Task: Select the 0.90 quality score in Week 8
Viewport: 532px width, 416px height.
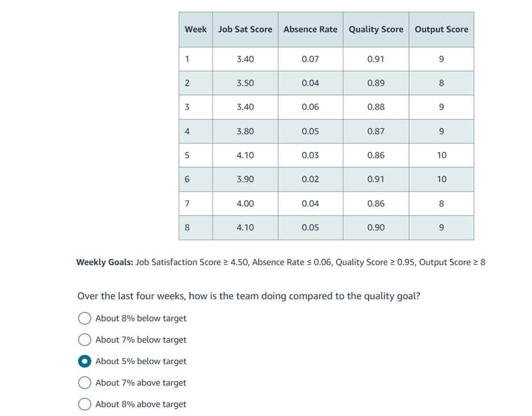Action: click(375, 227)
